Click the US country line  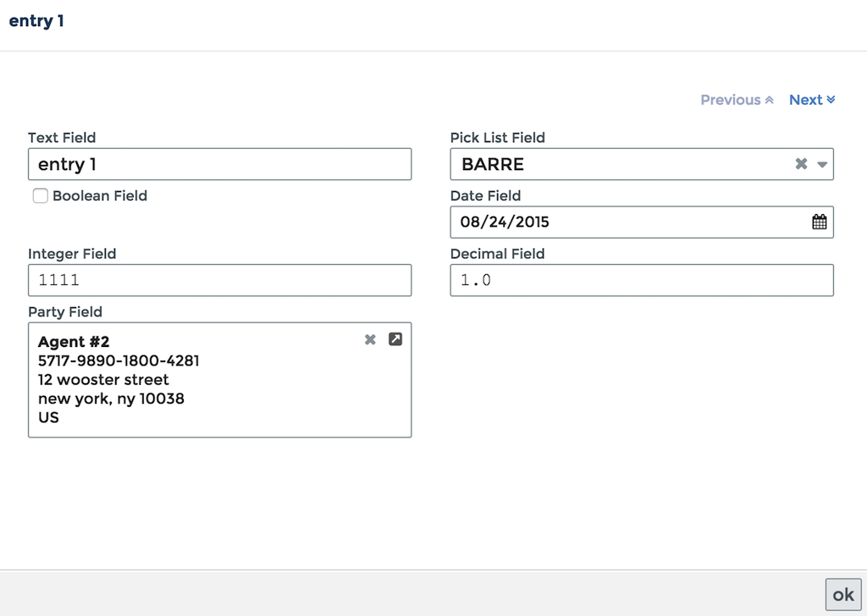pos(48,418)
